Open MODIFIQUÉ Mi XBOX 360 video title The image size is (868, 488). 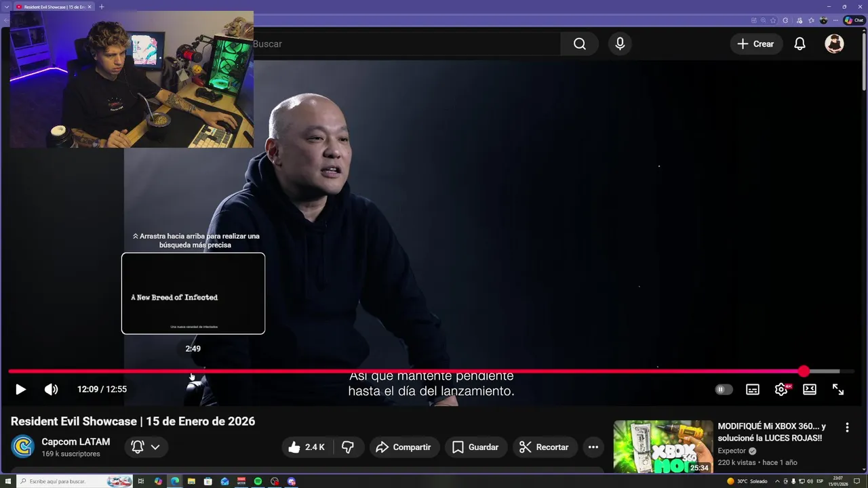[x=772, y=432]
